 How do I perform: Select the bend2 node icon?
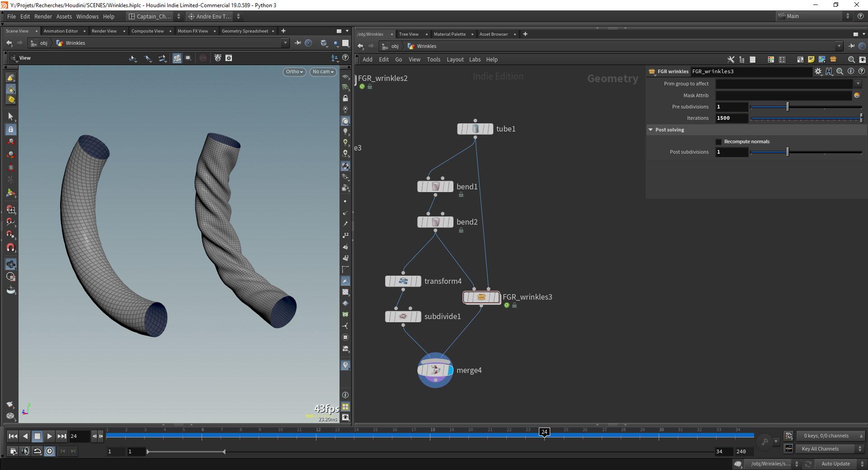[435, 222]
